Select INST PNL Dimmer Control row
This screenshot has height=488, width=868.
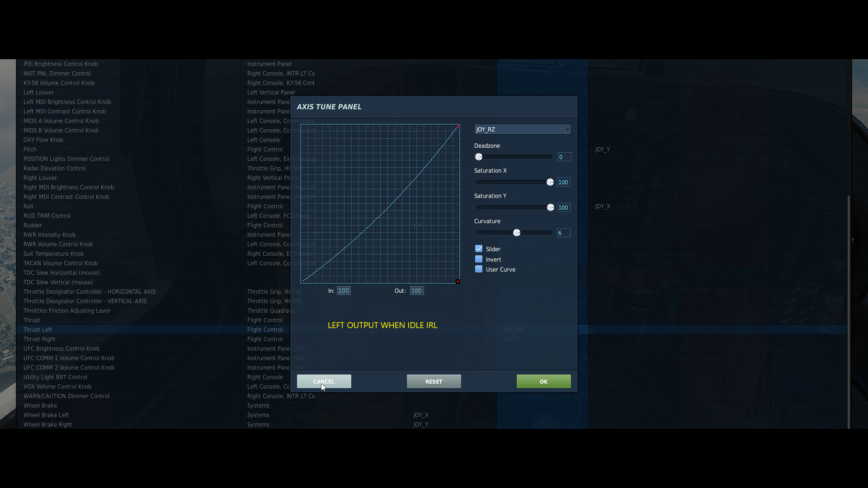(x=431, y=73)
